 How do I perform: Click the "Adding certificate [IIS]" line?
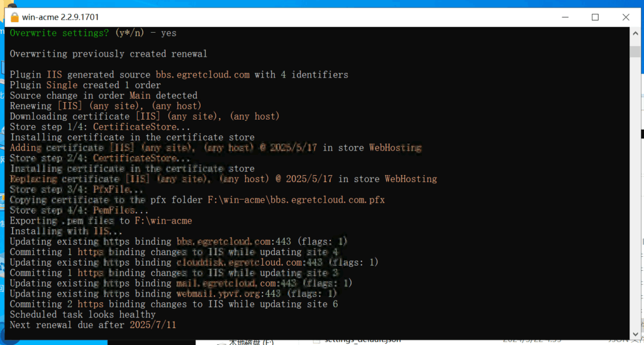pyautogui.click(x=216, y=147)
